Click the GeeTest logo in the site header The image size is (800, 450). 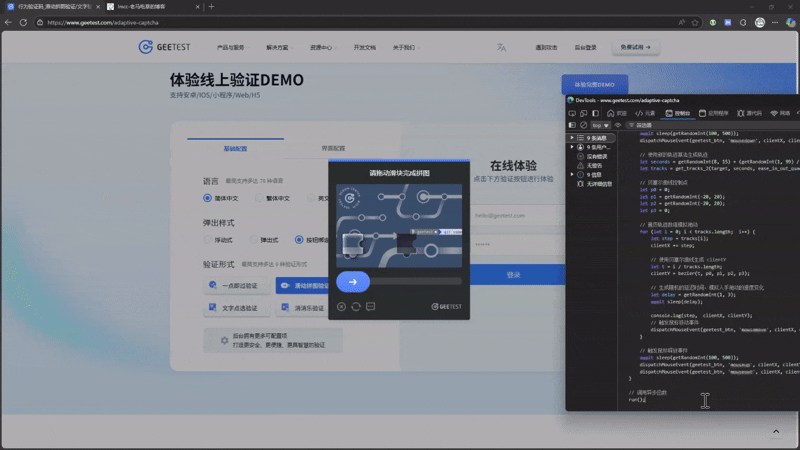164,47
